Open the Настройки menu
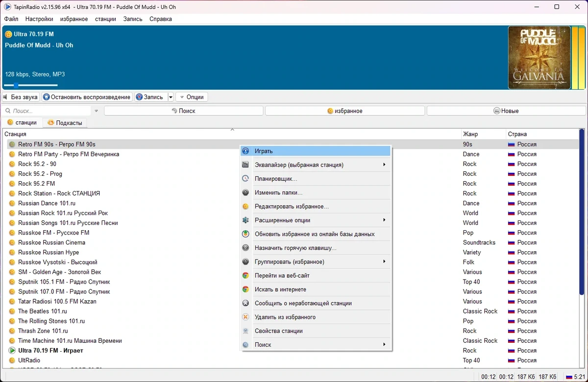Viewport: 588px width, 382px height. (x=39, y=19)
